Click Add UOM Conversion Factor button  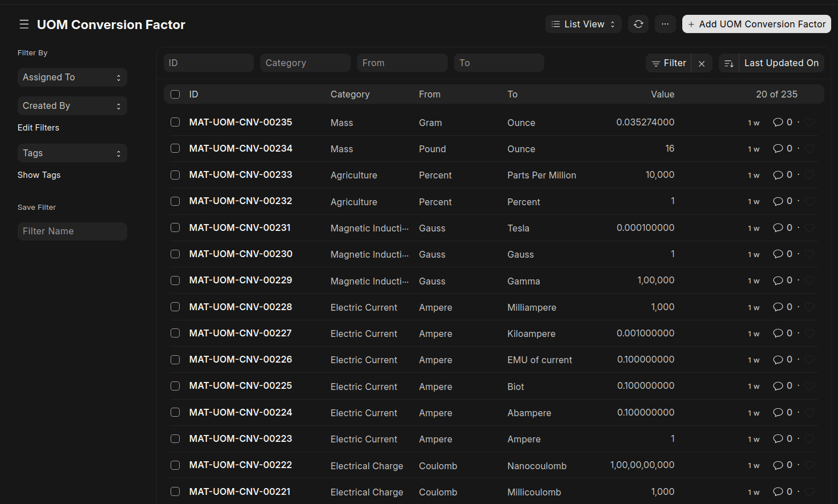pos(756,24)
